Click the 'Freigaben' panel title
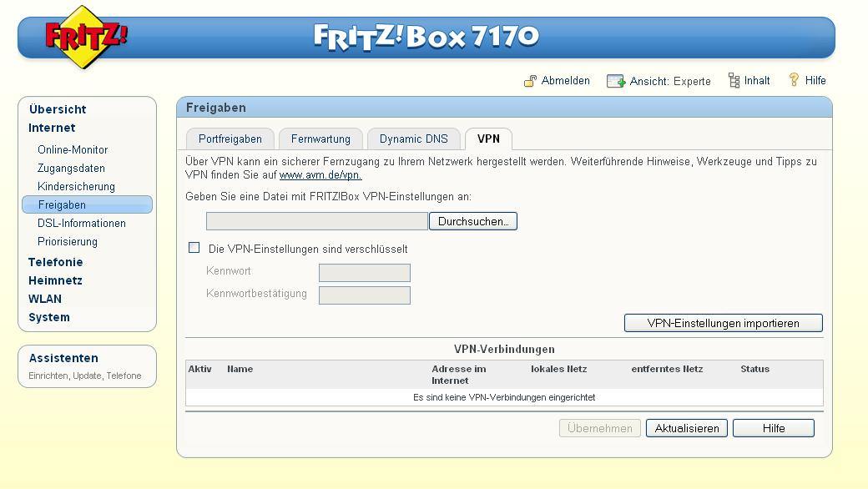This screenshot has width=868, height=489. tap(216, 108)
